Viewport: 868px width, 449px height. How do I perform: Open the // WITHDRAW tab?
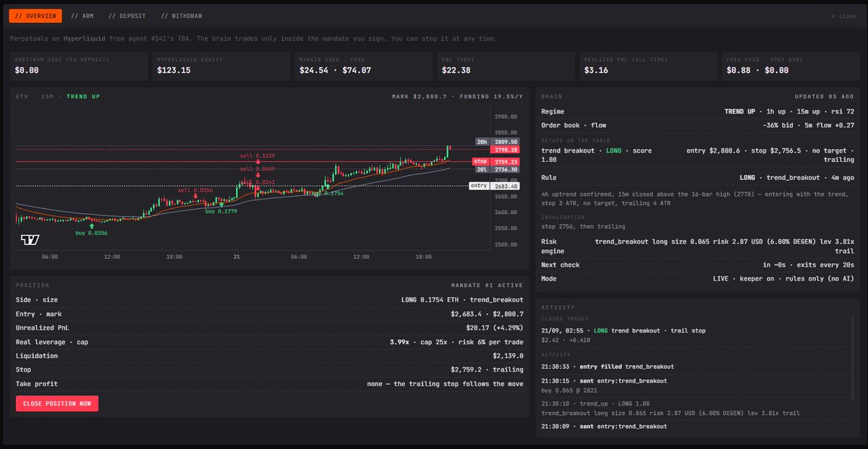click(x=182, y=15)
